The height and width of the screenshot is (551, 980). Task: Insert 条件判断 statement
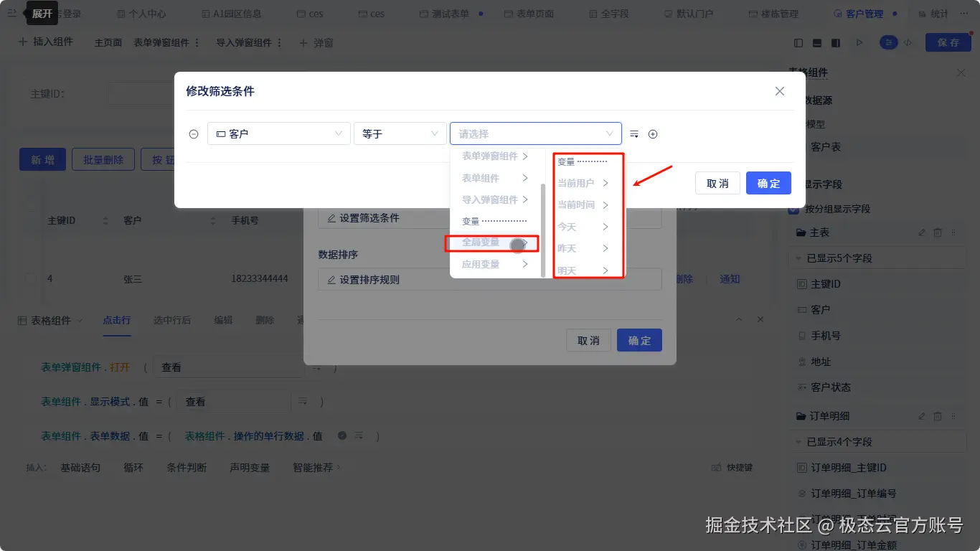pos(187,468)
